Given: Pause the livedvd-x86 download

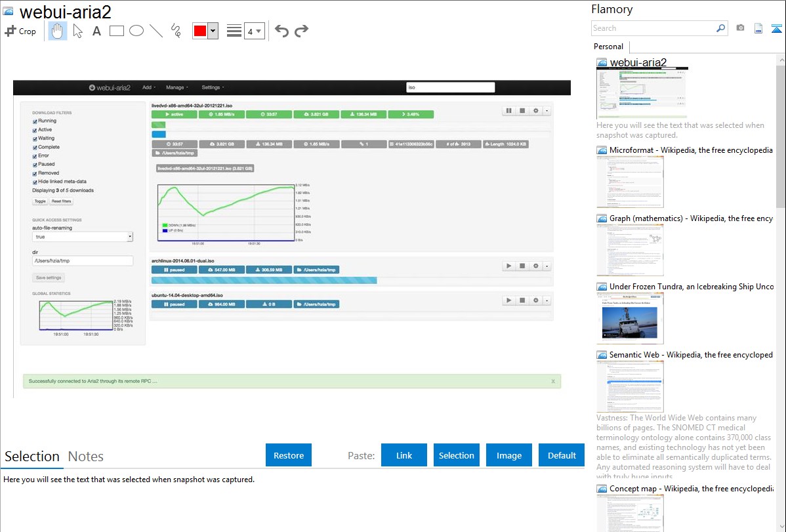Looking at the screenshot, I should pyautogui.click(x=508, y=110).
